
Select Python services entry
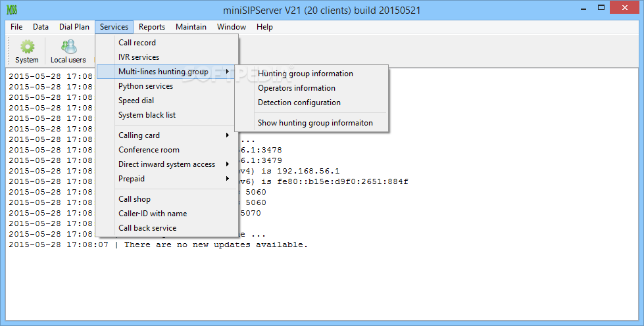[167, 86]
